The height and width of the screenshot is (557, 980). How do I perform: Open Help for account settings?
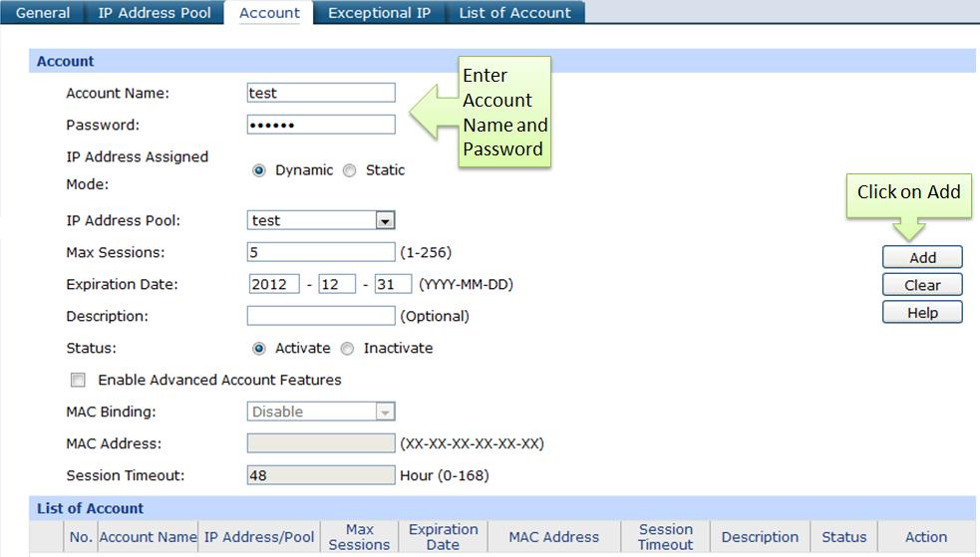(x=922, y=313)
